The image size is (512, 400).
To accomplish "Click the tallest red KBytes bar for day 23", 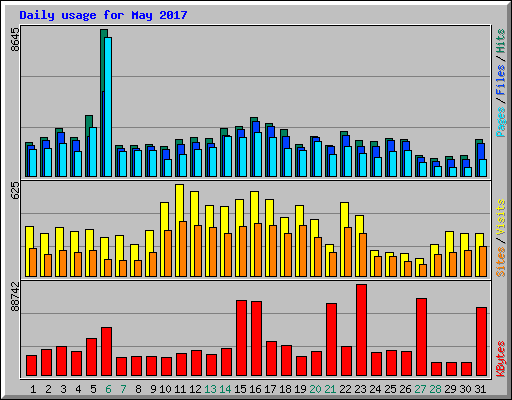I will [x=361, y=330].
